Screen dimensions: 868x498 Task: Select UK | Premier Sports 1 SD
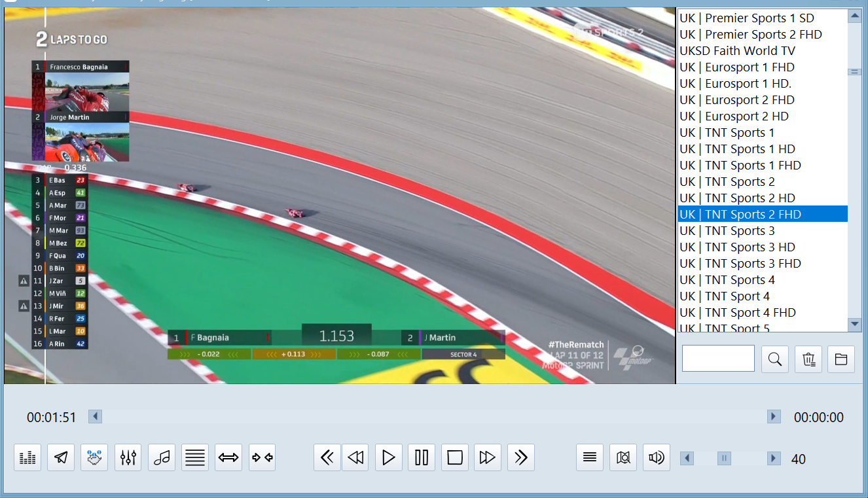pyautogui.click(x=763, y=18)
